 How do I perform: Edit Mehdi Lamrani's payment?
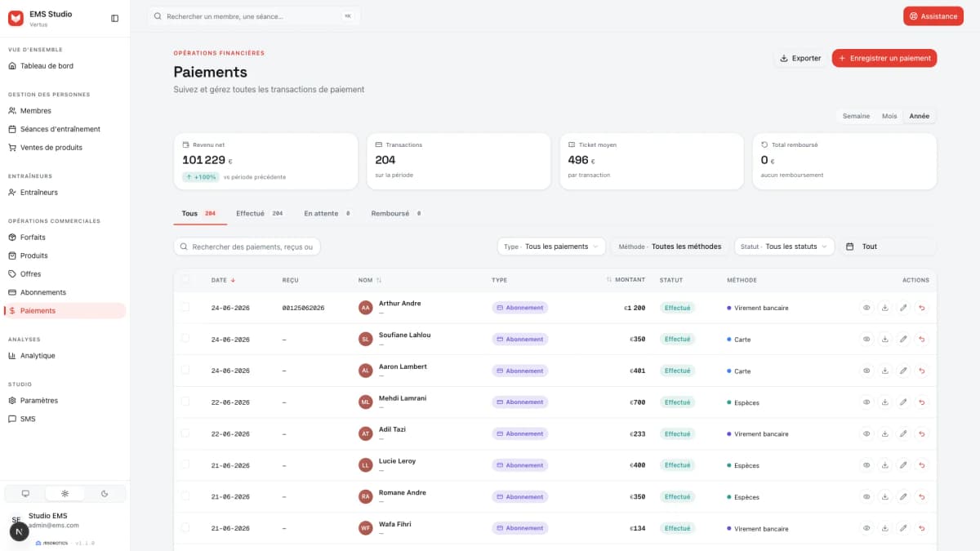click(x=903, y=402)
